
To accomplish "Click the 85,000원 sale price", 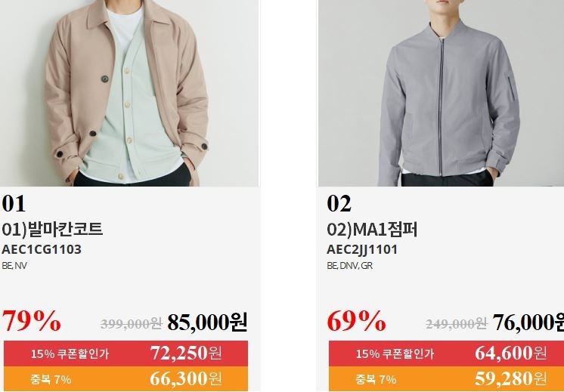I will pos(207,322).
